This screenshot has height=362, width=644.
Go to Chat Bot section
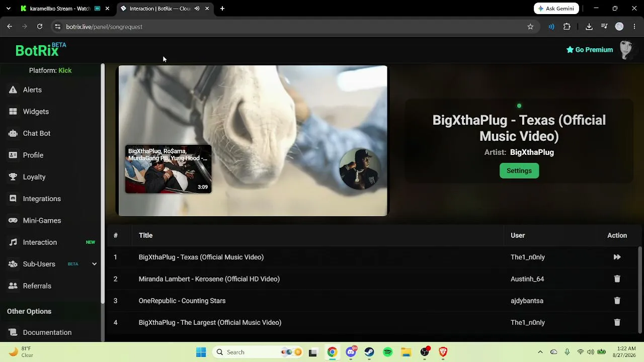pyautogui.click(x=37, y=133)
